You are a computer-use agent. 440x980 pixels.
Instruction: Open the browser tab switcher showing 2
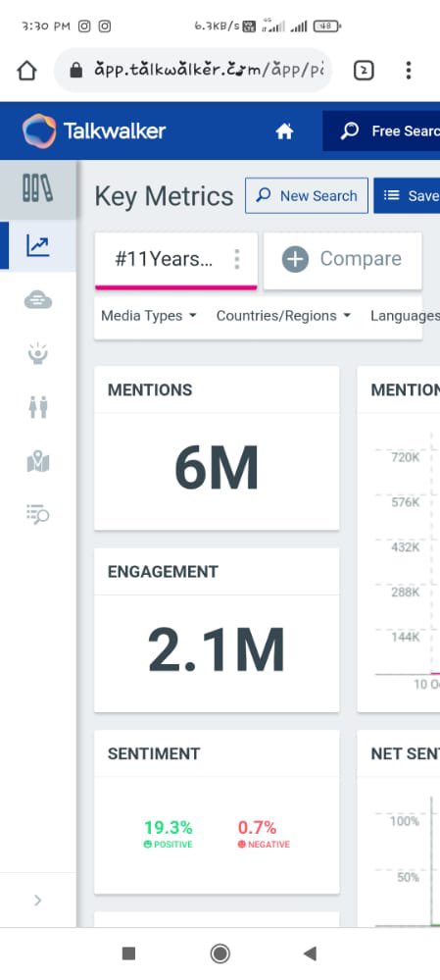[364, 71]
